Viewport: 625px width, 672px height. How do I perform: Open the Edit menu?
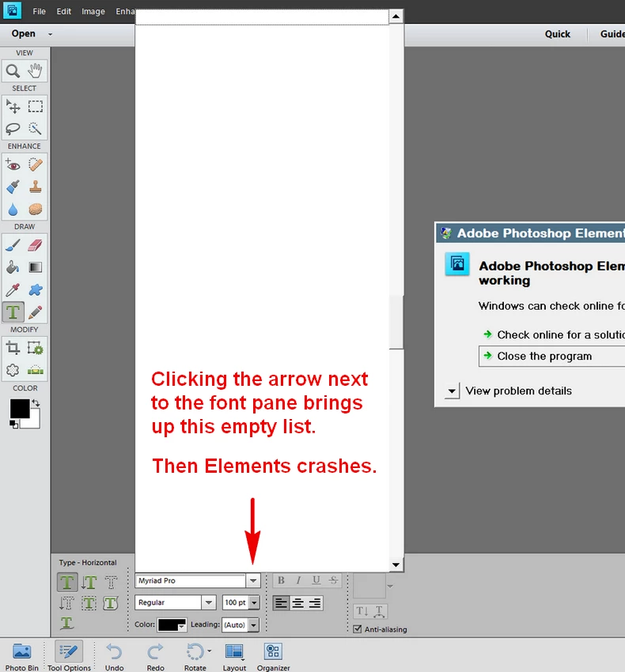(63, 11)
